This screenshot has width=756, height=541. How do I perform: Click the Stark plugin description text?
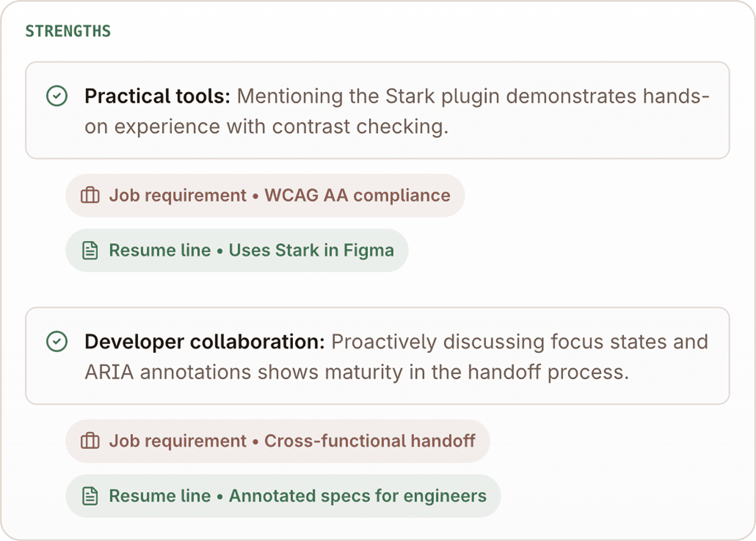472,96
